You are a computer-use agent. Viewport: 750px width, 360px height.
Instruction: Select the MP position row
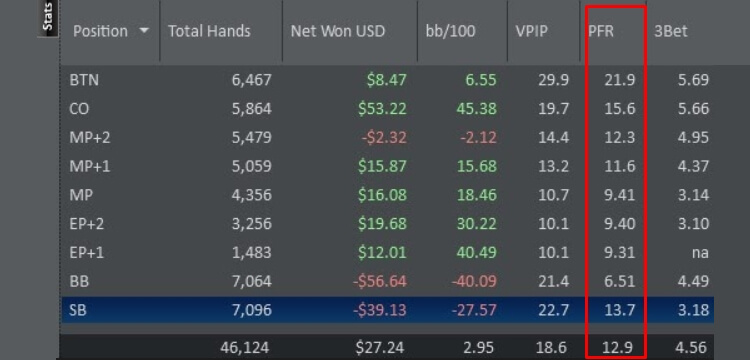click(387, 195)
